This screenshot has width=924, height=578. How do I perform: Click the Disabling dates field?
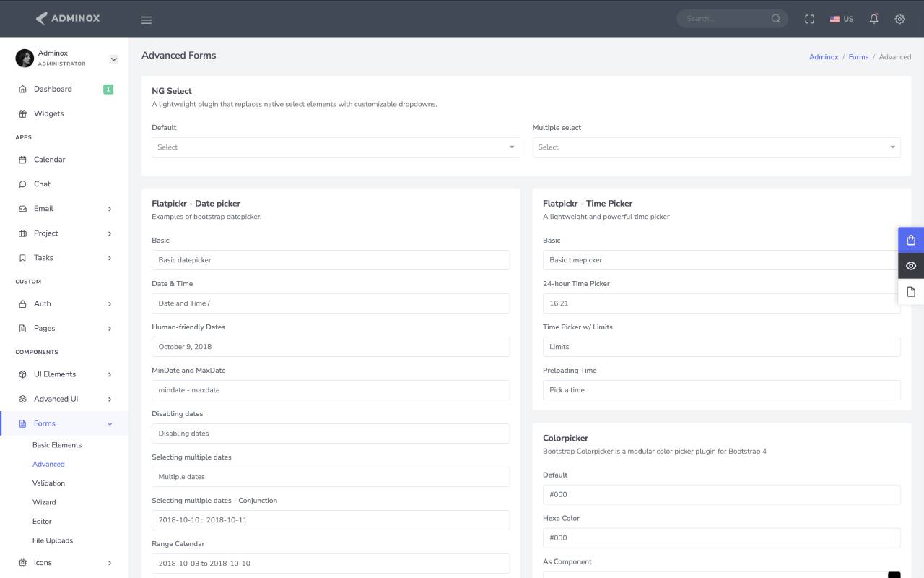click(x=331, y=433)
